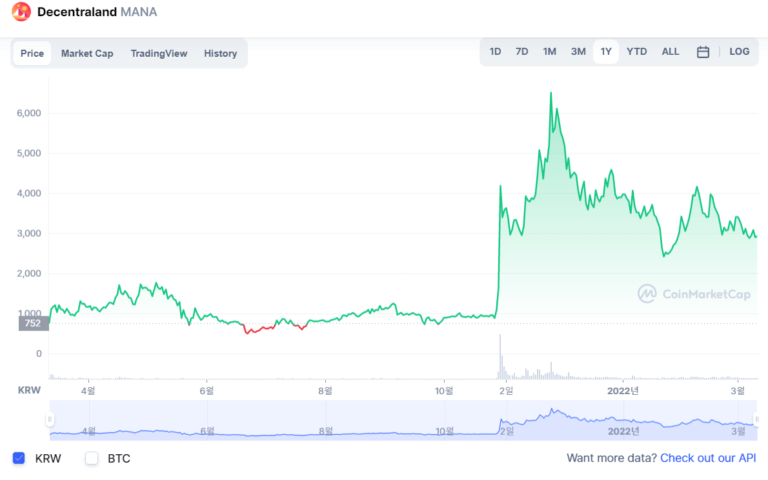This screenshot has width=768, height=480.
Task: Grab the left handle of range navigator
Action: 49,419
